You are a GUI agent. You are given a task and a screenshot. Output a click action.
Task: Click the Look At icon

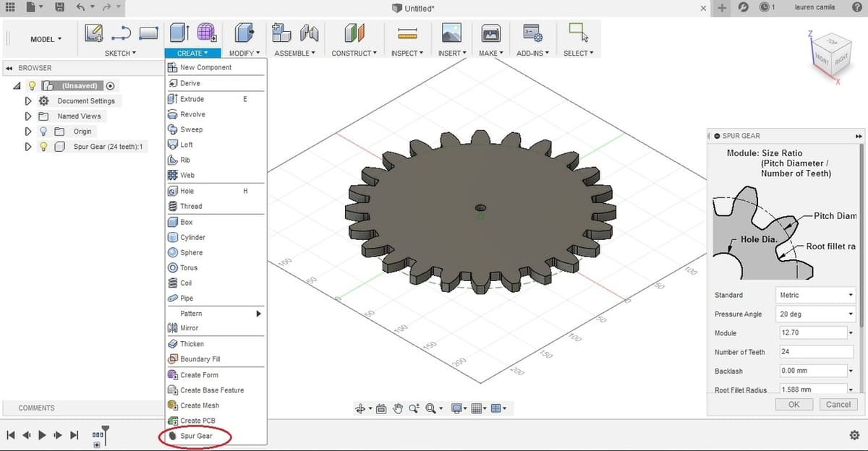(x=380, y=408)
